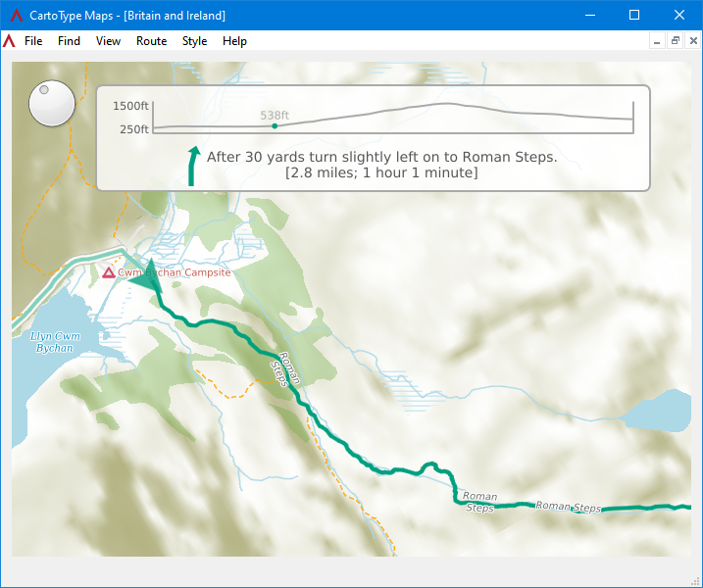Open the Route menu
703x588 pixels.
pyautogui.click(x=152, y=41)
